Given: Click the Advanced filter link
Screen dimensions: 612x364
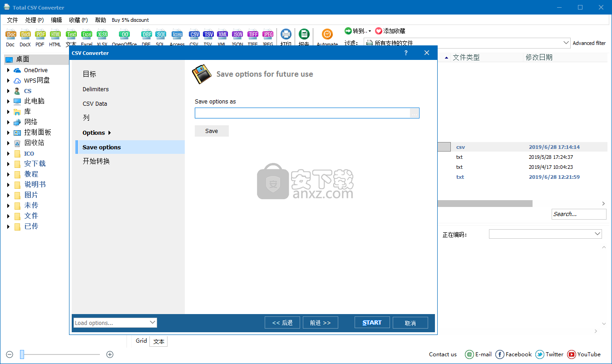Looking at the screenshot, I should pyautogui.click(x=589, y=43).
